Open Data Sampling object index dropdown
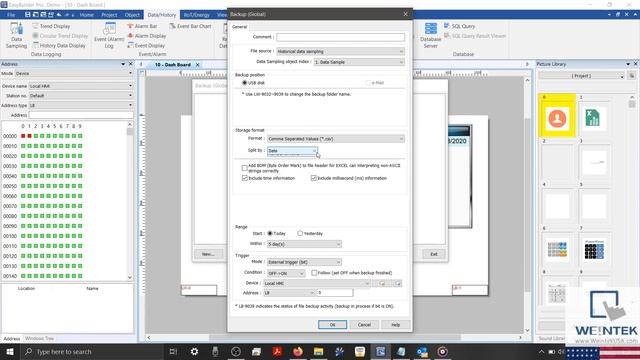 [x=359, y=62]
